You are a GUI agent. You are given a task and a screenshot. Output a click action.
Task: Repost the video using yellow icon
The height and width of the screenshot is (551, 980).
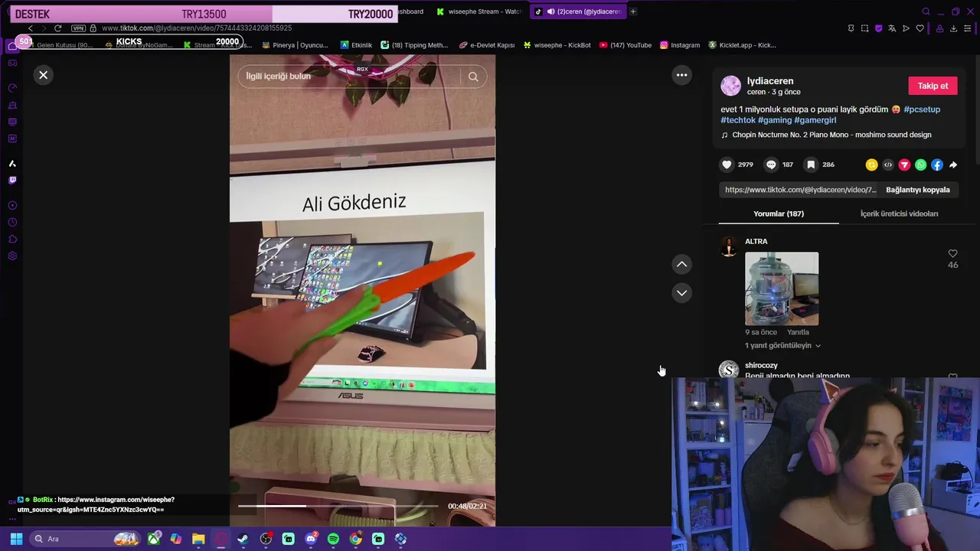871,165
